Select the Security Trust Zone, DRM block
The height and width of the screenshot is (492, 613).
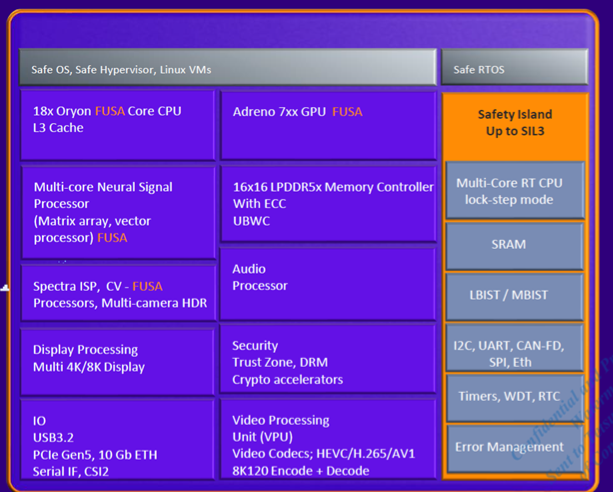coord(328,362)
